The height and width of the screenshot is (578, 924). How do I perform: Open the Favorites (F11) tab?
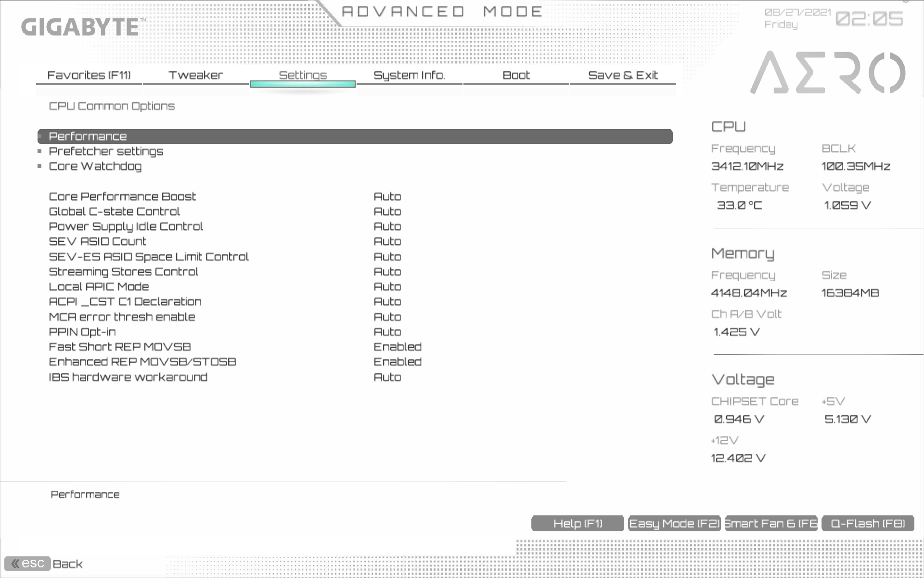pos(89,75)
